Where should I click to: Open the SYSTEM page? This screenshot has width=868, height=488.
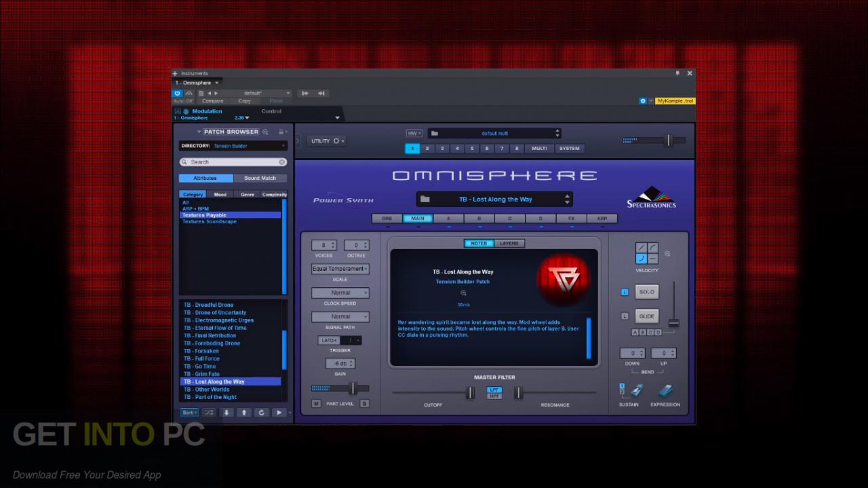[x=570, y=148]
